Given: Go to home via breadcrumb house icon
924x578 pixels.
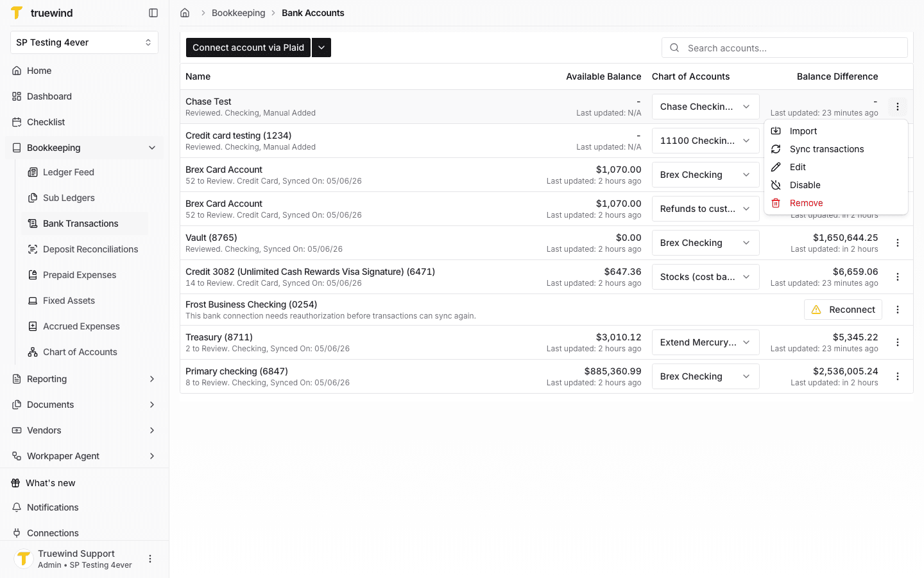Looking at the screenshot, I should [x=185, y=13].
